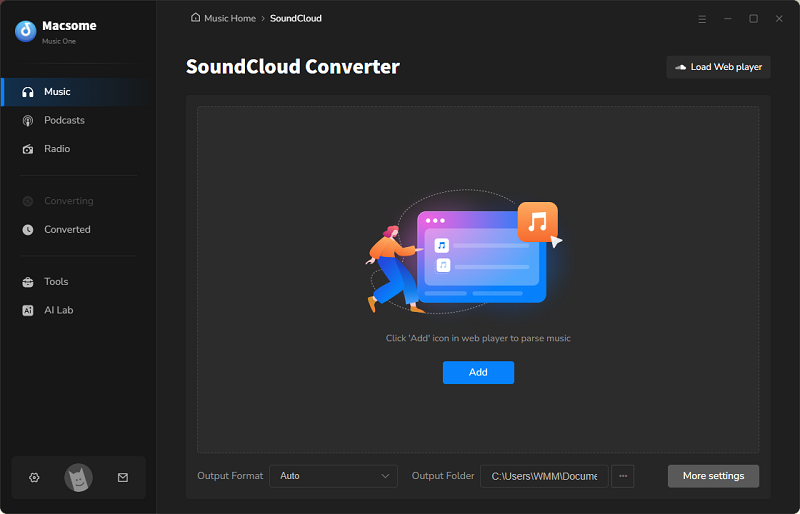Screen dimensions: 800x514
Task: Open More settings
Action: point(713,476)
